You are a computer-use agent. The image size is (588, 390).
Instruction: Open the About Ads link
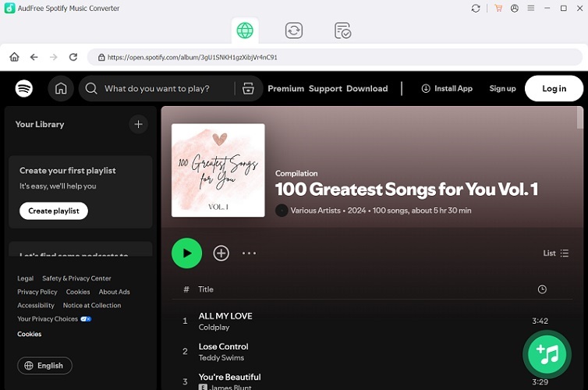[115, 292]
